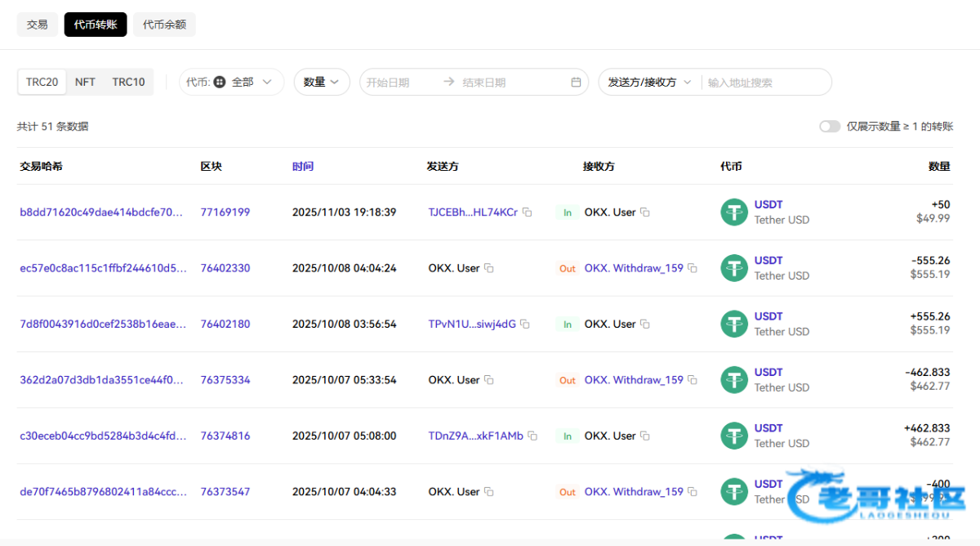Copy sender address TDnZ9A...xkF1AMb
This screenshot has width=980, height=546.
coord(532,436)
